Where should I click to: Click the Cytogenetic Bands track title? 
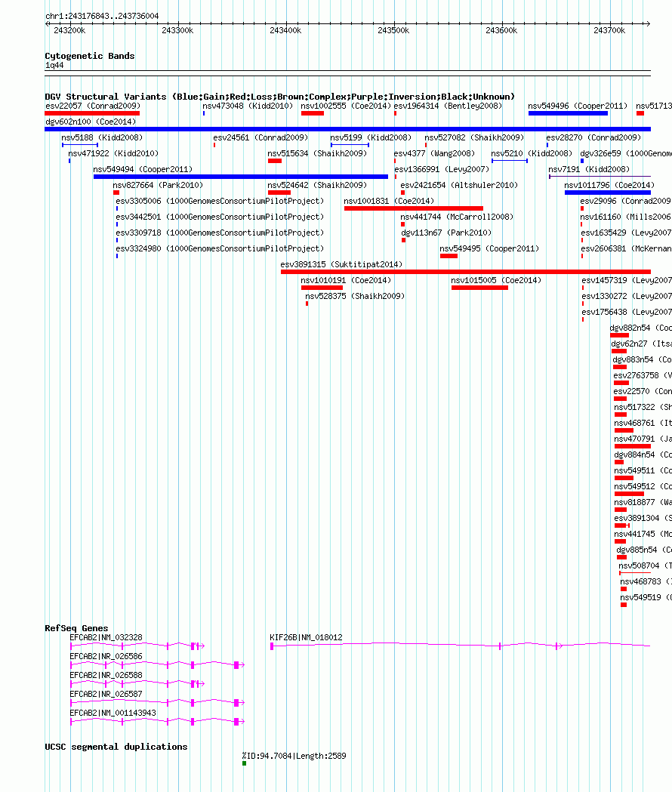[x=90, y=56]
